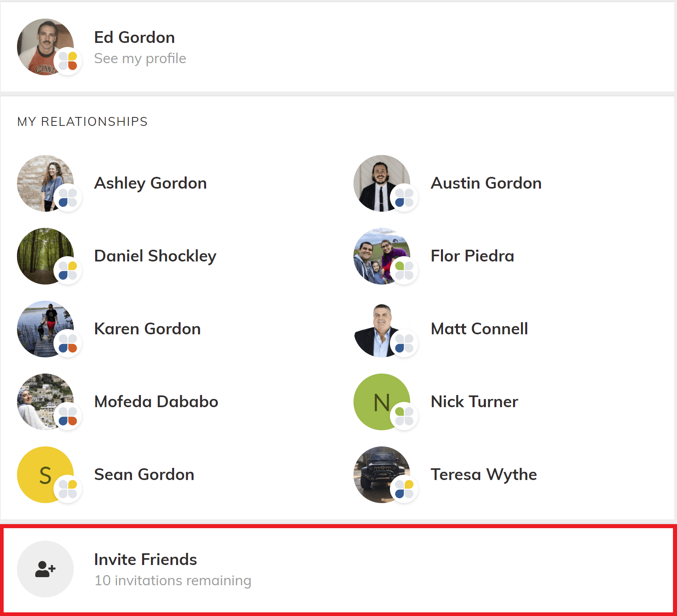The width and height of the screenshot is (677, 616).
Task: Select Mofeda Dababo from relationships
Action: tap(156, 402)
